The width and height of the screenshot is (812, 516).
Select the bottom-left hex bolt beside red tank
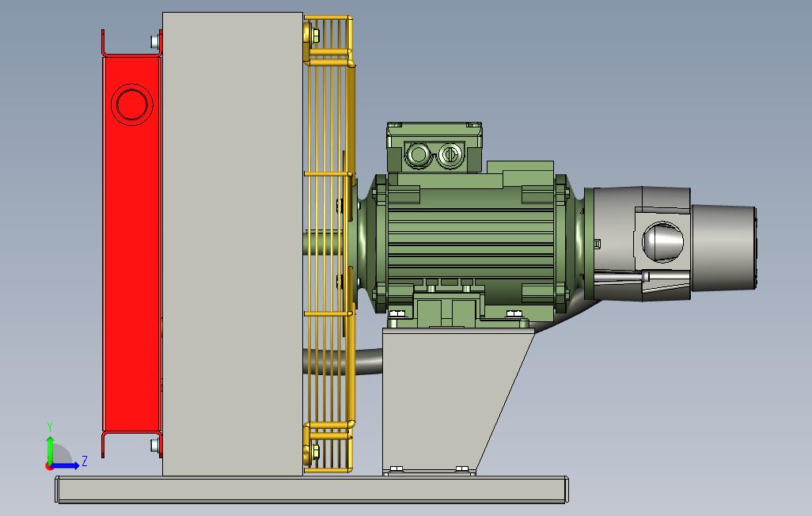[155, 446]
